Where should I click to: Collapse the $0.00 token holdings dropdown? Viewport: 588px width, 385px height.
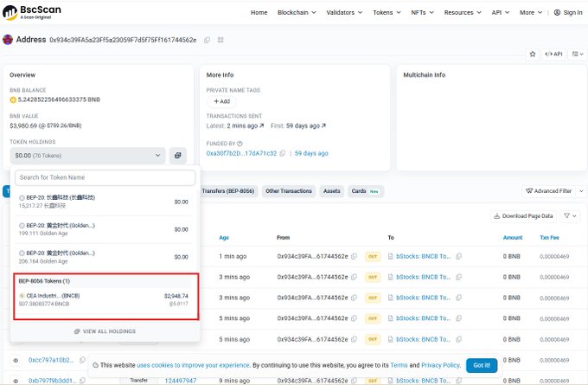pos(87,156)
